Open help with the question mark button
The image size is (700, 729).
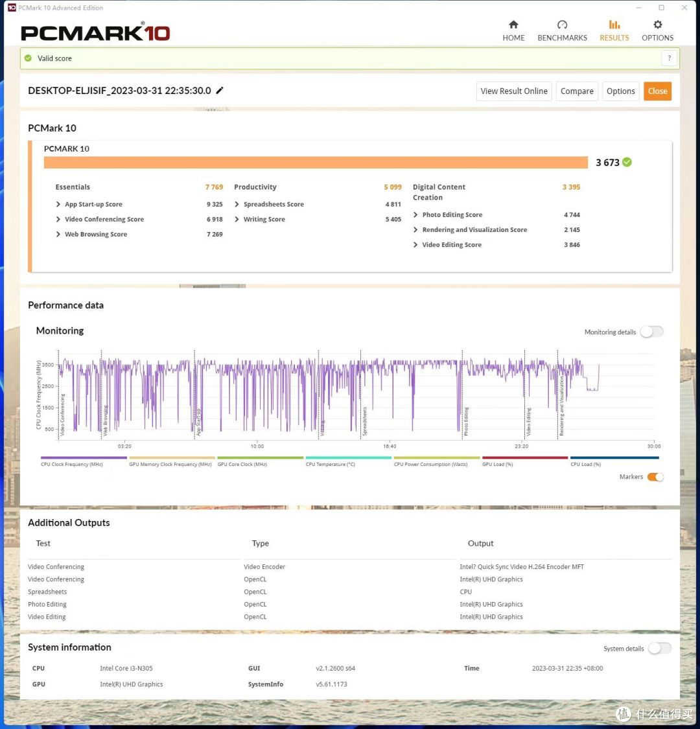point(670,58)
